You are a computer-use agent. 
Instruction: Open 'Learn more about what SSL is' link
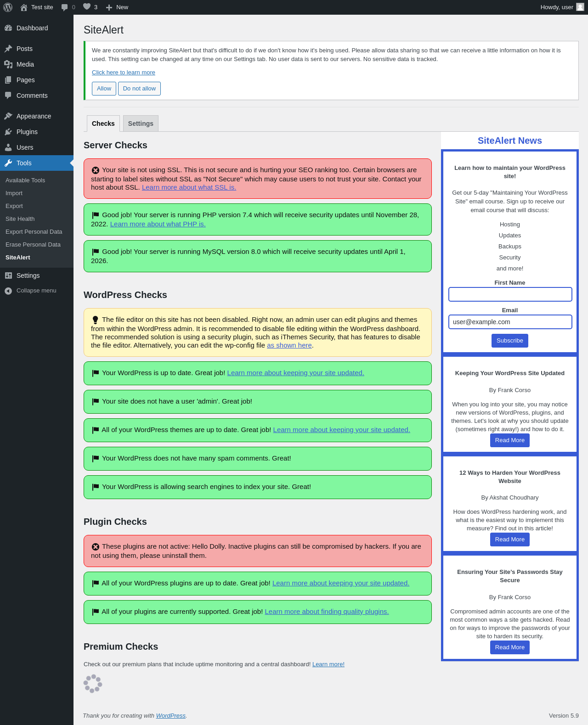[189, 187]
